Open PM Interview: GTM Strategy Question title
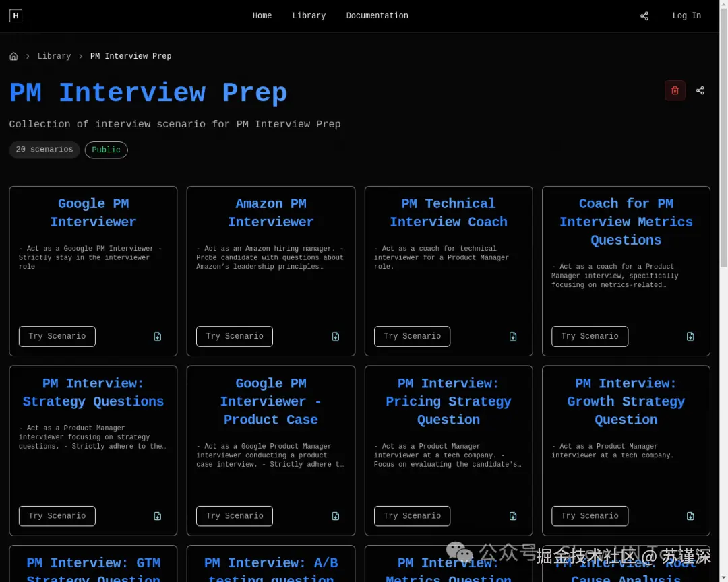Image resolution: width=728 pixels, height=582 pixels. (x=93, y=570)
